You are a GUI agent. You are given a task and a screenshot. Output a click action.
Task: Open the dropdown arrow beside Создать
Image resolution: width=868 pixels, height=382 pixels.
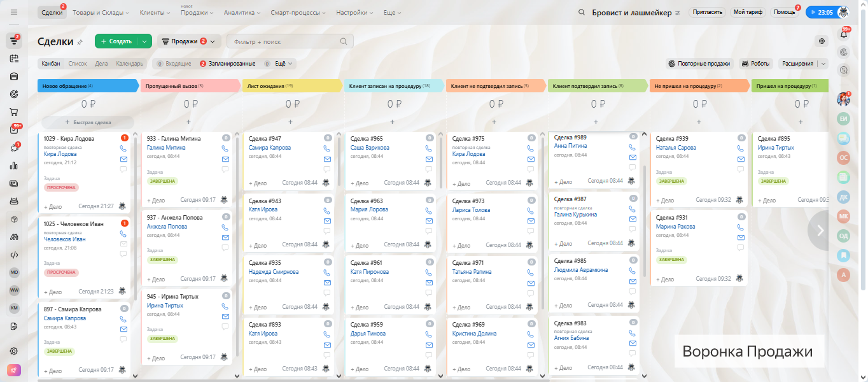pyautogui.click(x=145, y=41)
